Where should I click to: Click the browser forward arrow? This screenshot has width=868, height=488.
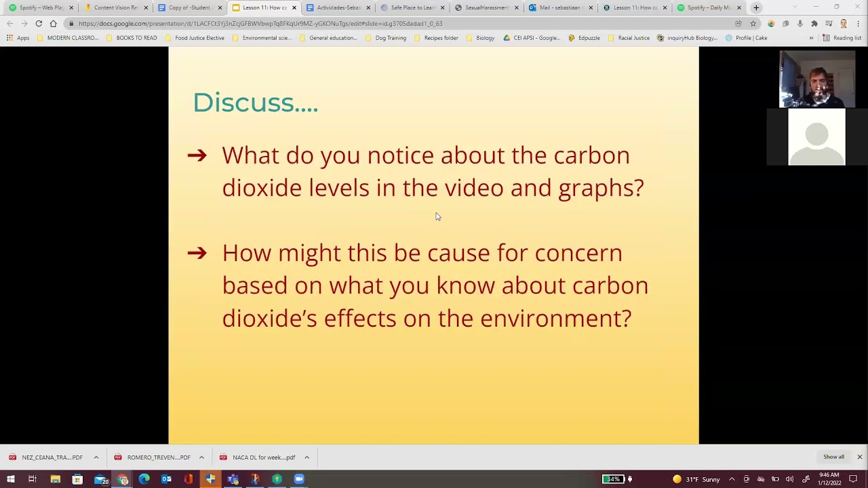[24, 23]
